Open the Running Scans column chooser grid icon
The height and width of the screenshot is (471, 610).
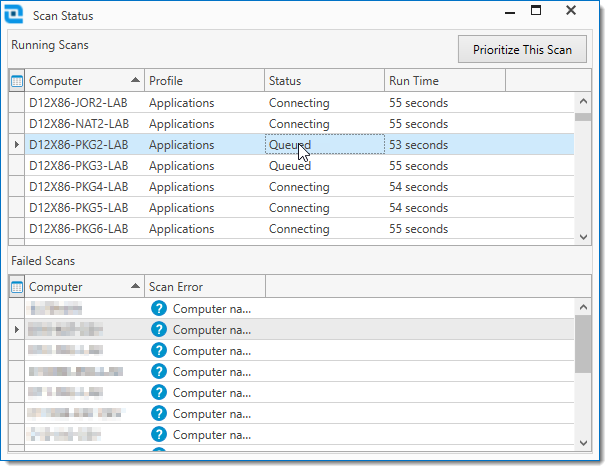[17, 81]
